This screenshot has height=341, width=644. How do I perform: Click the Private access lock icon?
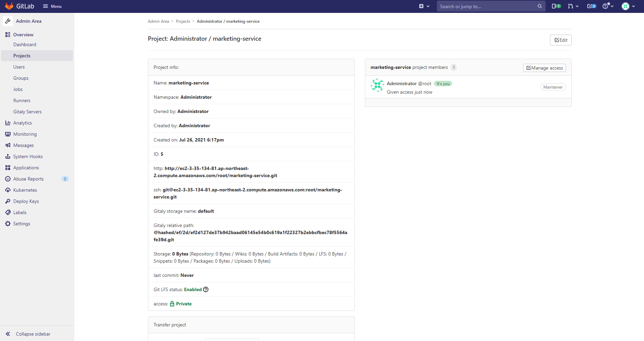(172, 304)
